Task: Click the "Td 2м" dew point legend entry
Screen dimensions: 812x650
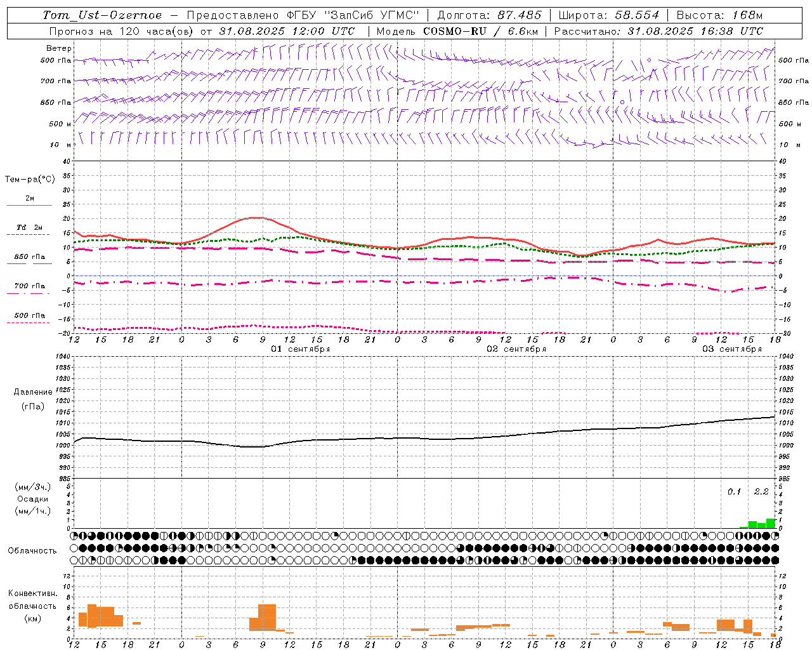Action: 30,227
